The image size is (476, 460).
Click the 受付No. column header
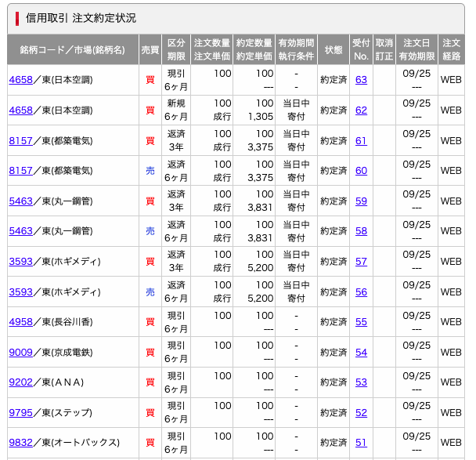coord(361,49)
